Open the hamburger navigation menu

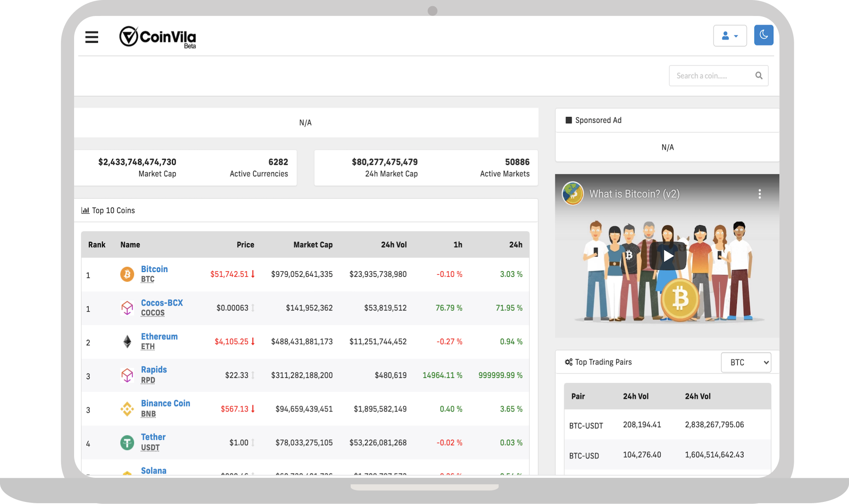(92, 37)
